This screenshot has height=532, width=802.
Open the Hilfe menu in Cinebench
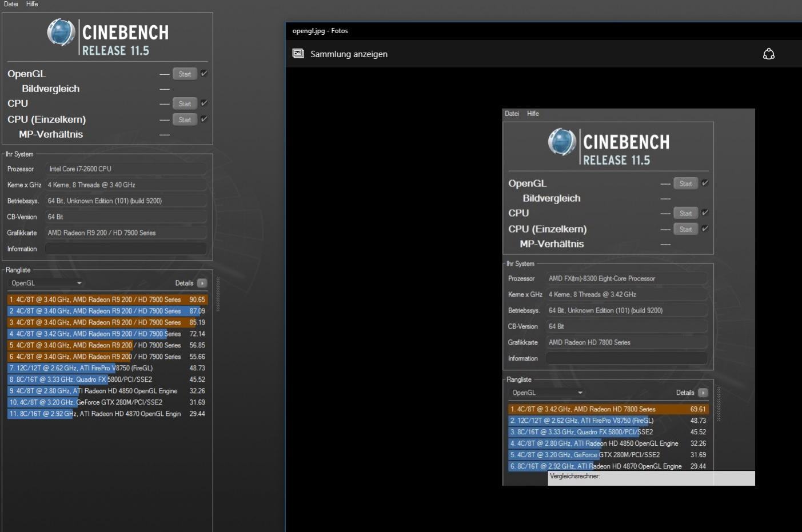(32, 4)
